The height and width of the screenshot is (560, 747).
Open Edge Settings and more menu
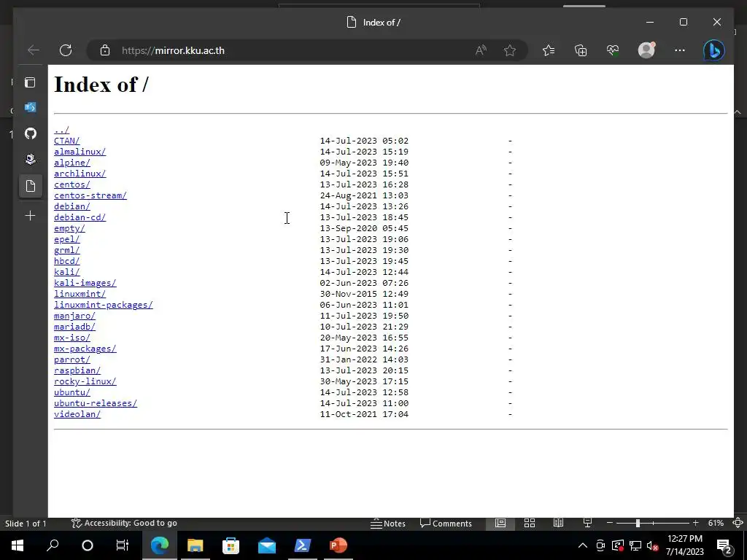click(680, 50)
